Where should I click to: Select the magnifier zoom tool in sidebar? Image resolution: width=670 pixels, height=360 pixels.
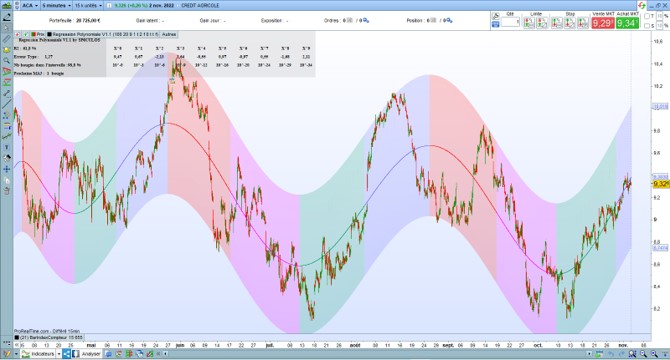pos(6,61)
